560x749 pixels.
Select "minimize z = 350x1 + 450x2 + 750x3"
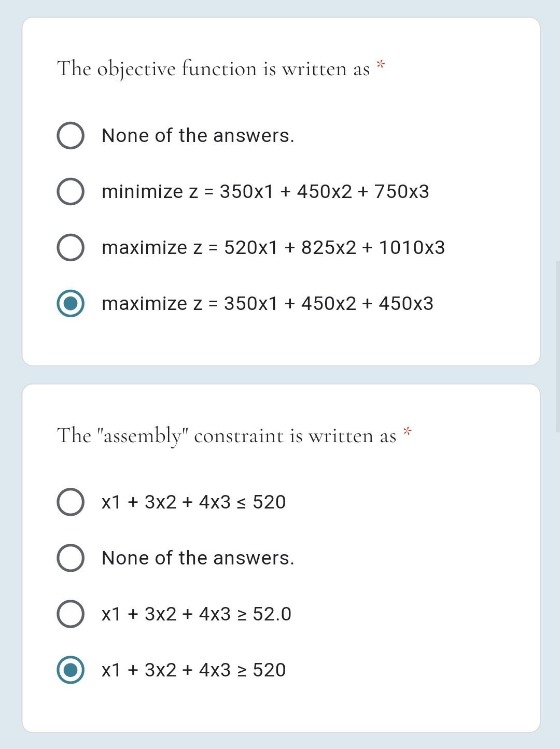coord(71,191)
